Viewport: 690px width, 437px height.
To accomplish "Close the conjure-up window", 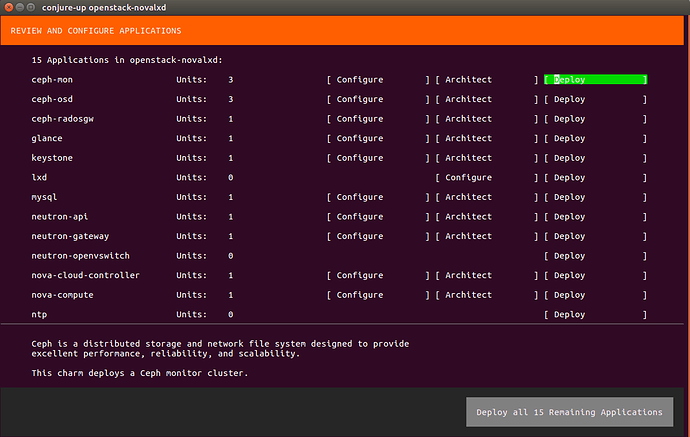I will click(x=9, y=7).
